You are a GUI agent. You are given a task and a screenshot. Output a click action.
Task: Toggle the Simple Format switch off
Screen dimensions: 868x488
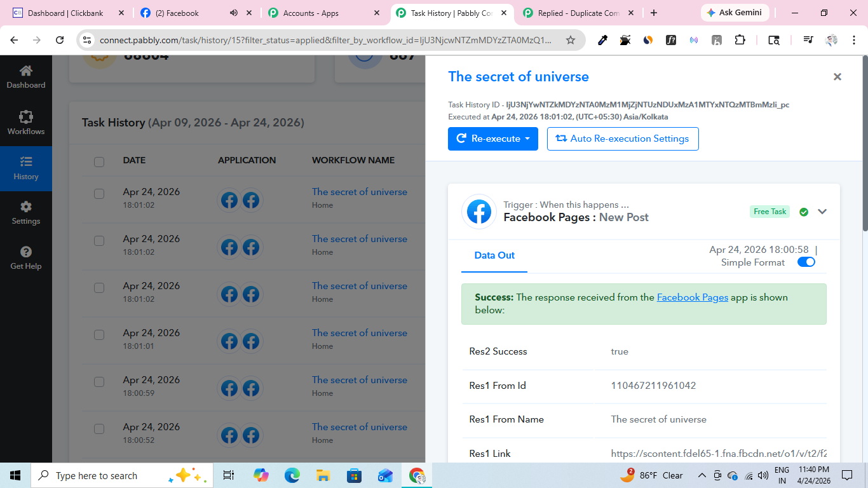806,262
